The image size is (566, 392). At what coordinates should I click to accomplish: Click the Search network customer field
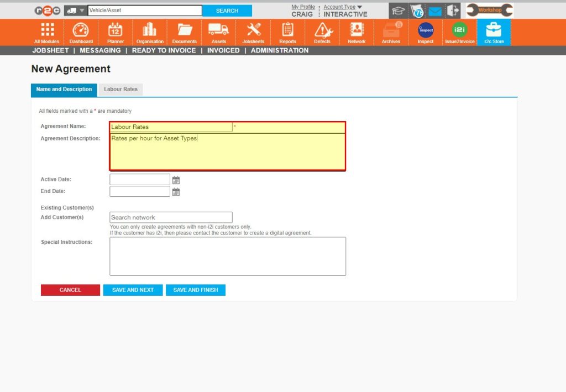(171, 217)
